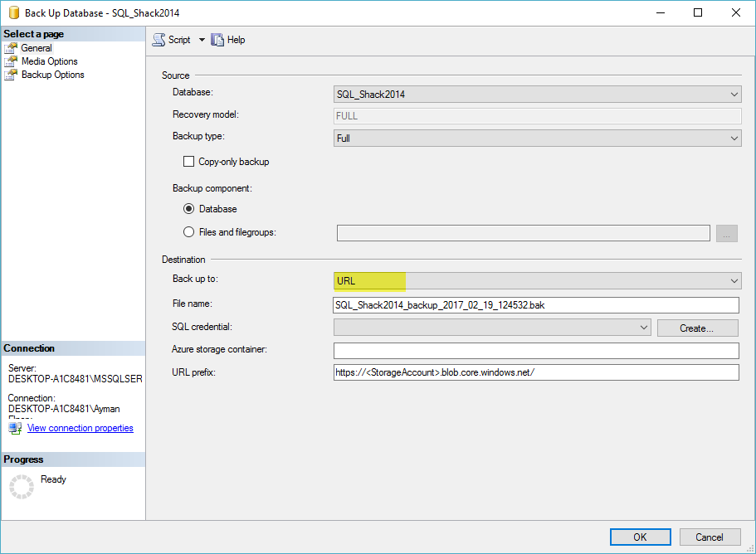756x554 pixels.
Task: Click the Files and filegroups text box
Action: pyautogui.click(x=523, y=233)
